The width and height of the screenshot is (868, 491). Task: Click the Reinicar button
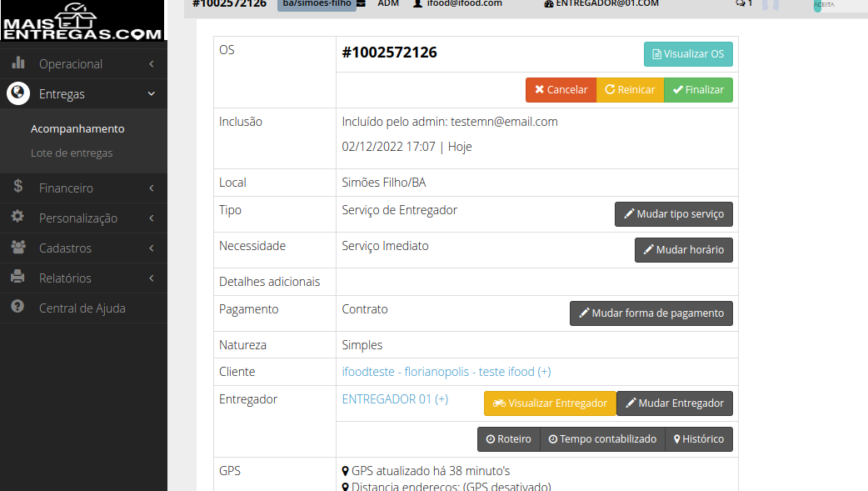coord(630,90)
